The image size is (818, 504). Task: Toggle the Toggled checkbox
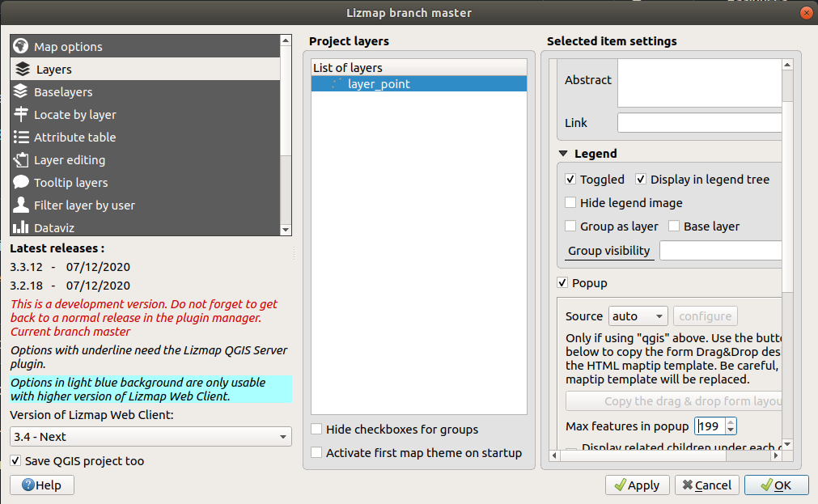point(570,179)
